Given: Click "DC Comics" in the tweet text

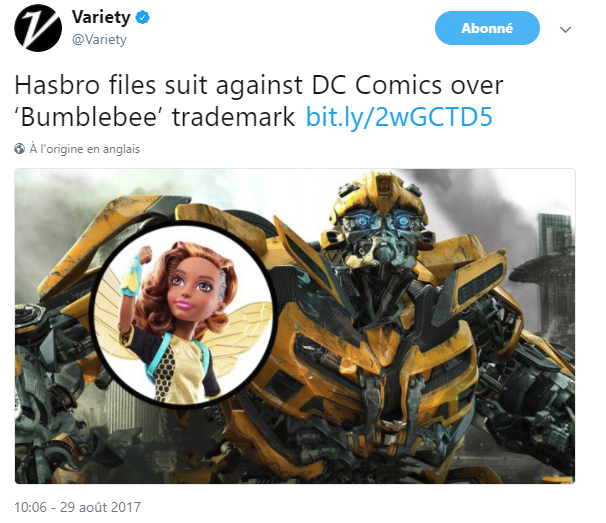Looking at the screenshot, I should (x=376, y=85).
